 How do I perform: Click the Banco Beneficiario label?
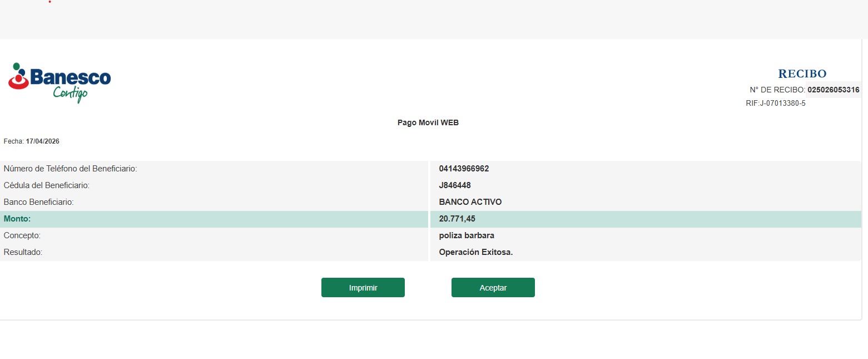click(x=38, y=202)
